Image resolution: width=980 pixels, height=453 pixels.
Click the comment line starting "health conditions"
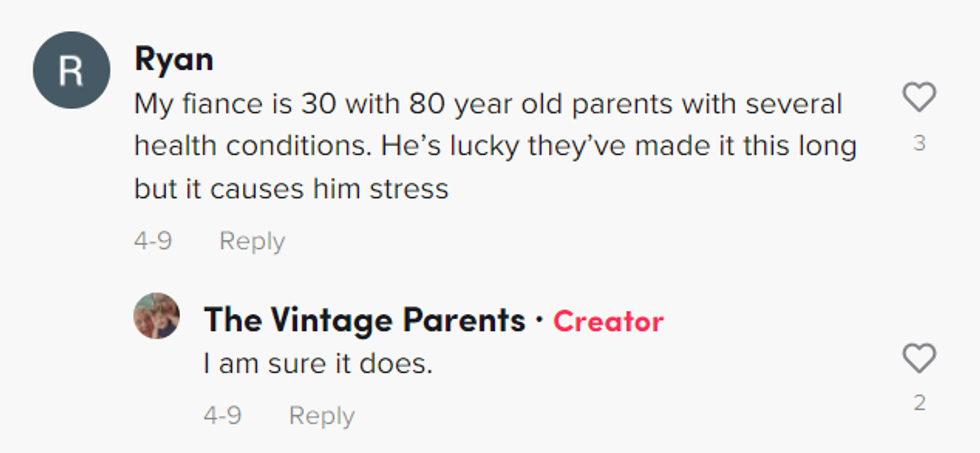(495, 146)
